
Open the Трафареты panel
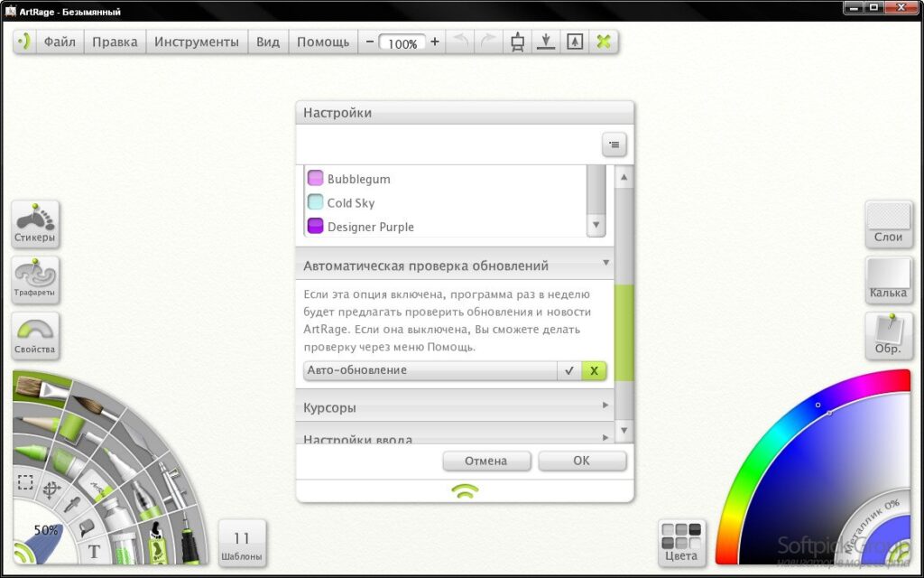pyautogui.click(x=35, y=280)
